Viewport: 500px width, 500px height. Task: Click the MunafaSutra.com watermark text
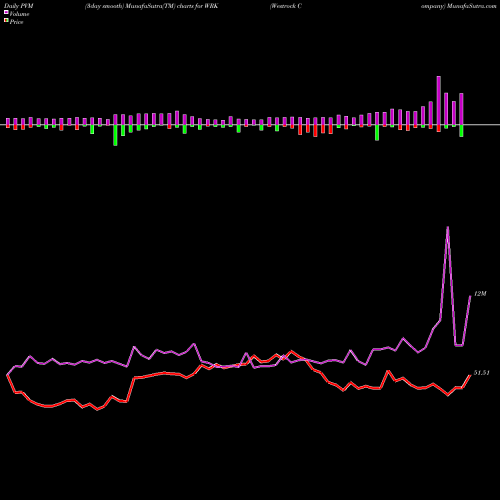point(472,6)
